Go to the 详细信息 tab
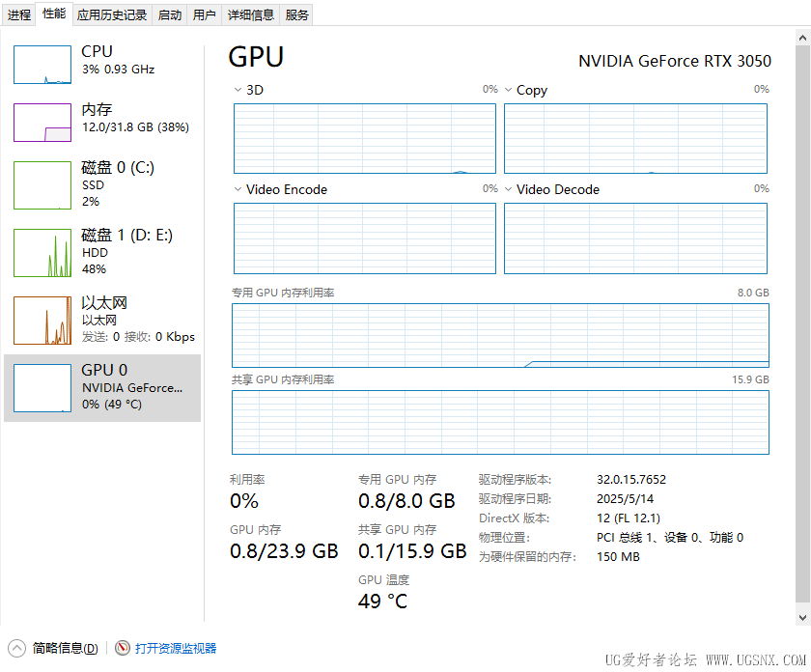811x672 pixels. (x=251, y=14)
